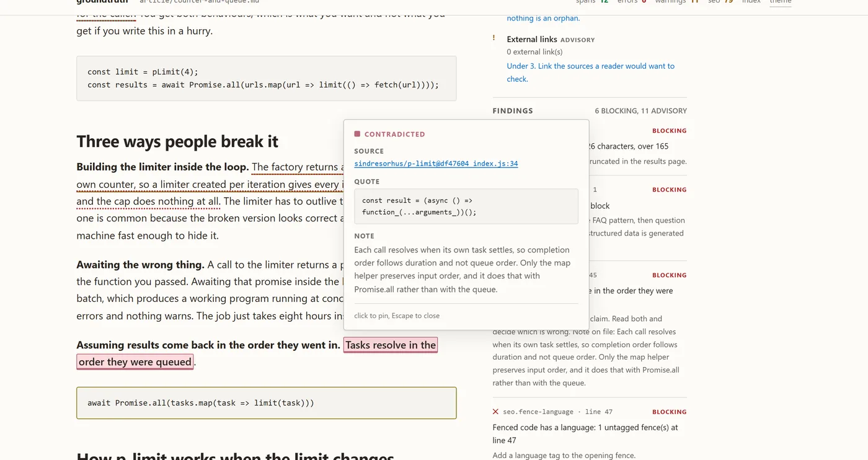Image resolution: width=868 pixels, height=460 pixels.
Task: Click bold text 'Building the limiter inside the loop.'
Action: 162,167
